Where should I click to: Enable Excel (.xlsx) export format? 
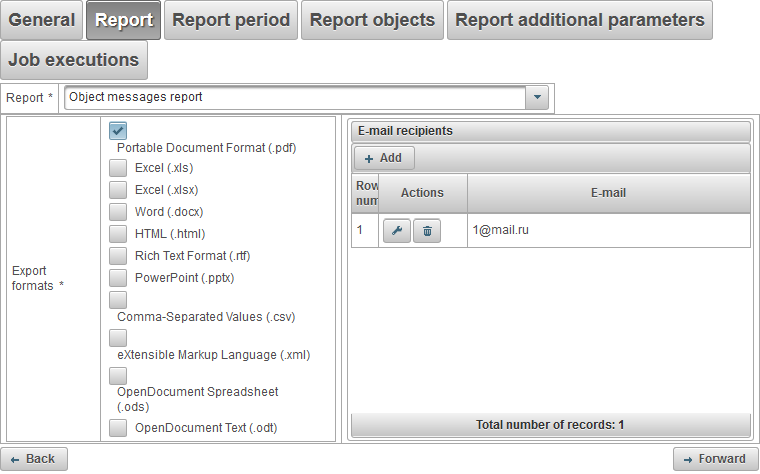click(118, 190)
